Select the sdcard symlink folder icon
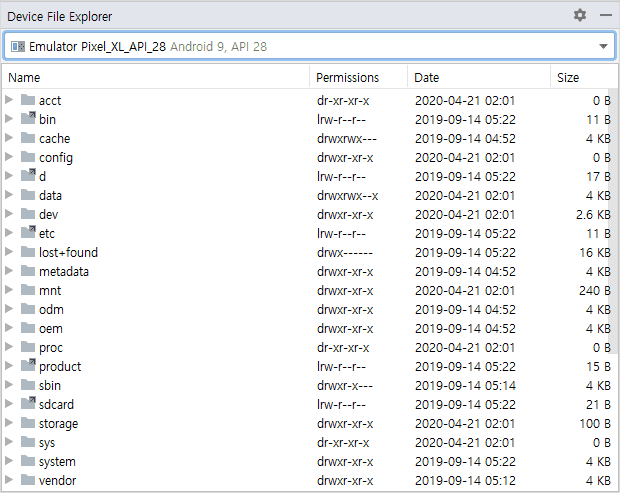The height and width of the screenshot is (493, 620). click(28, 403)
